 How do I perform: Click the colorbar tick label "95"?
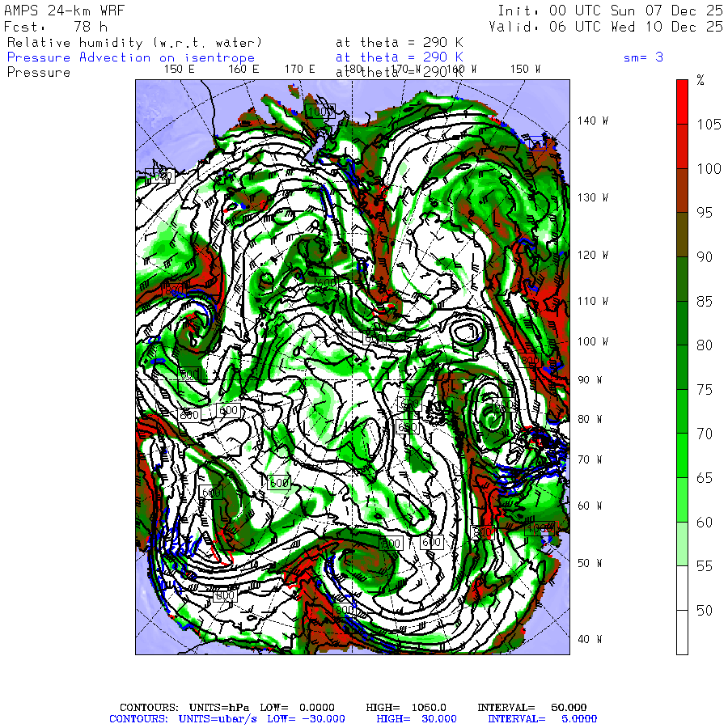pyautogui.click(x=705, y=213)
